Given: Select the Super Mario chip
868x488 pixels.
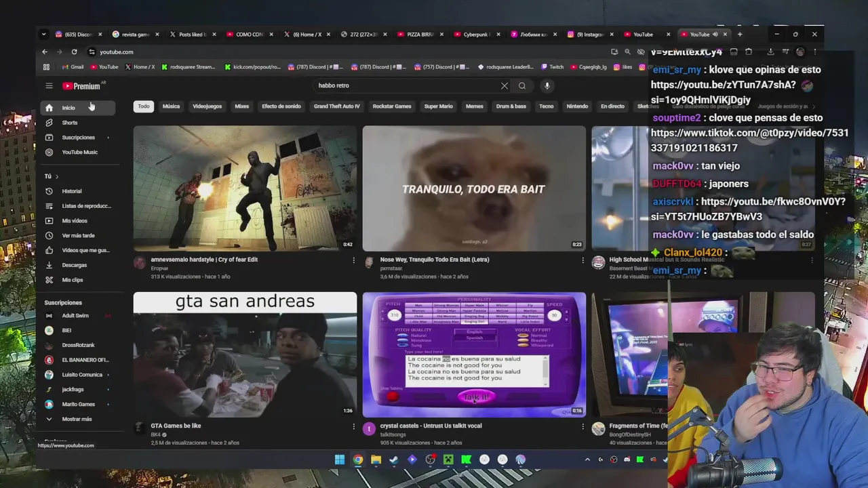Looking at the screenshot, I should [438, 106].
